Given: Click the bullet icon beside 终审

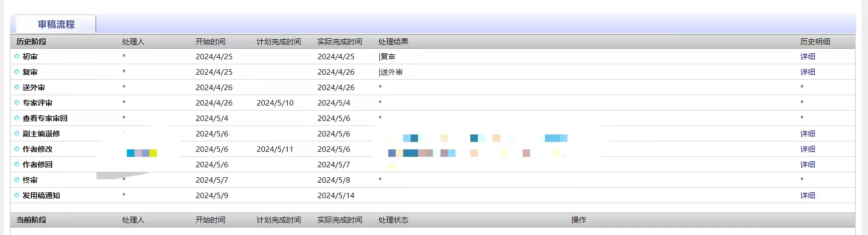Looking at the screenshot, I should [17, 180].
